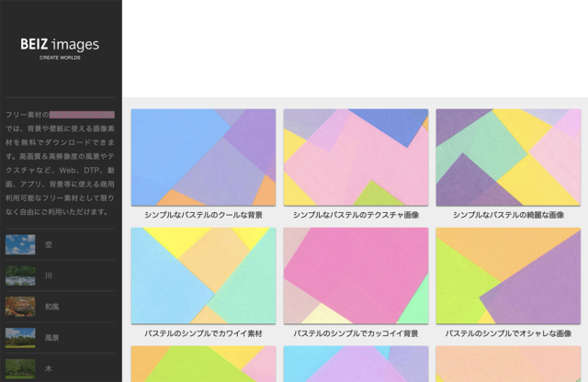Click the BEIZ images logo
The image size is (588, 382).
[x=60, y=49]
